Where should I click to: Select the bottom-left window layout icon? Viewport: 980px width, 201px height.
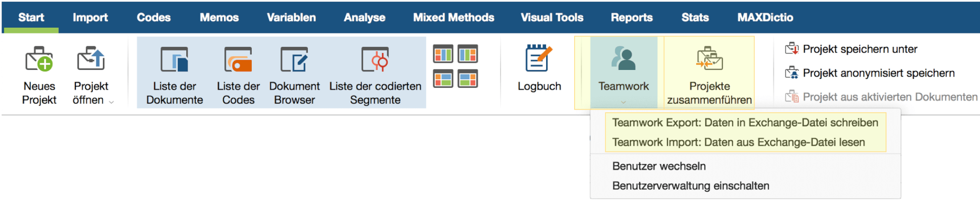(x=443, y=79)
